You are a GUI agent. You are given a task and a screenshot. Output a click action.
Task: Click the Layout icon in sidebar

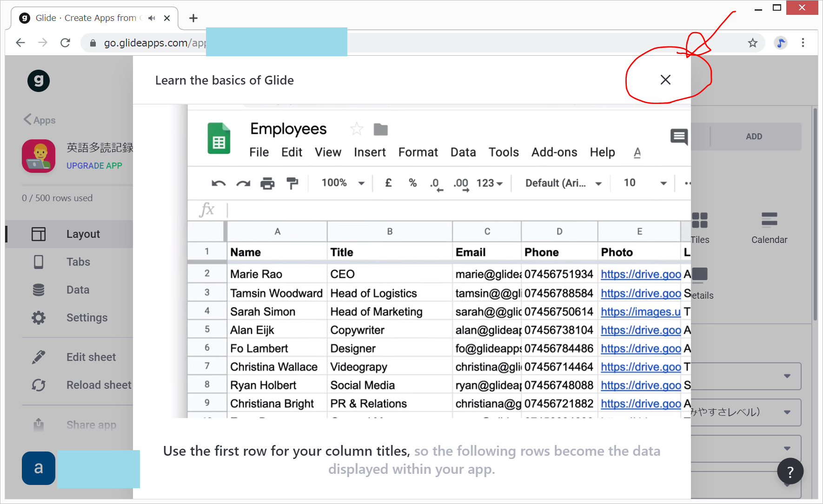pos(39,234)
